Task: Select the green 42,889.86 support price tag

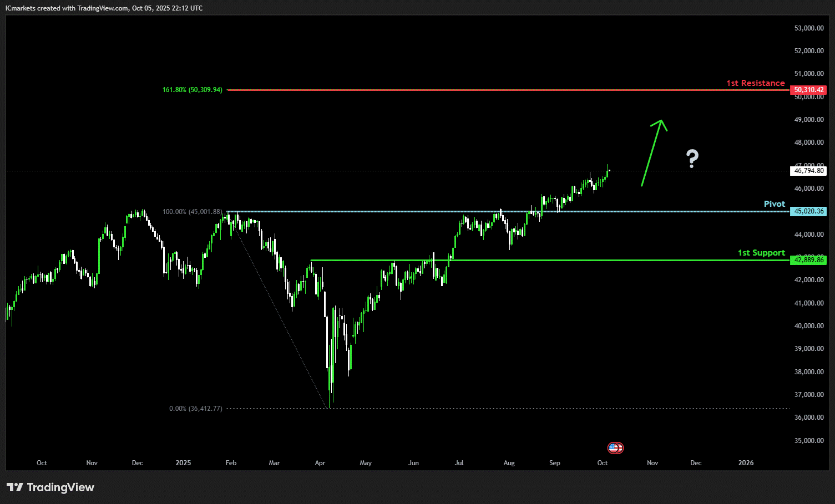Action: click(808, 260)
